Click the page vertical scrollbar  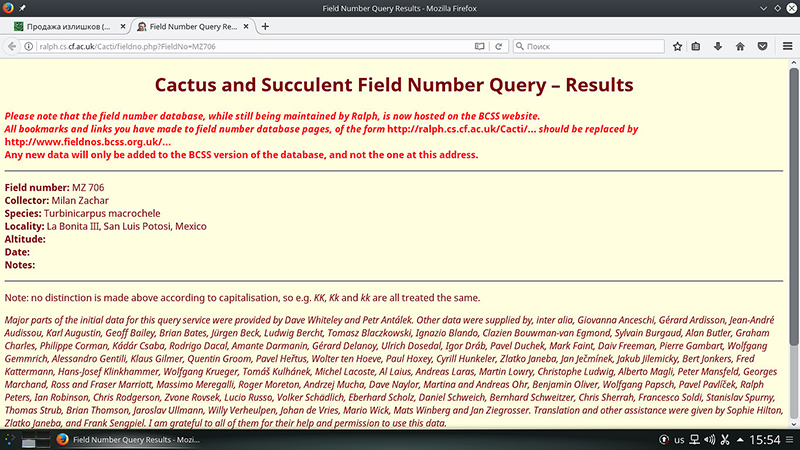[794, 250]
